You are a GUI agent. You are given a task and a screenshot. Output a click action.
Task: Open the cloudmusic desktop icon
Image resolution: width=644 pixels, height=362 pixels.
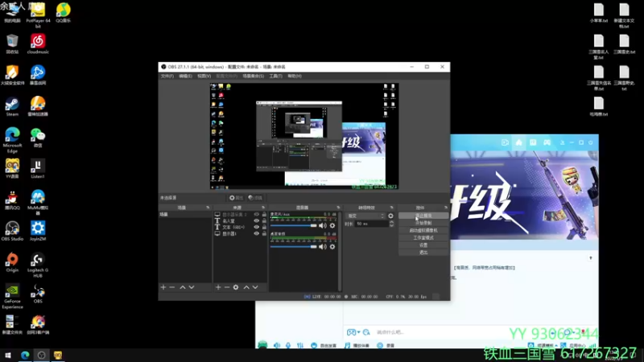(38, 44)
